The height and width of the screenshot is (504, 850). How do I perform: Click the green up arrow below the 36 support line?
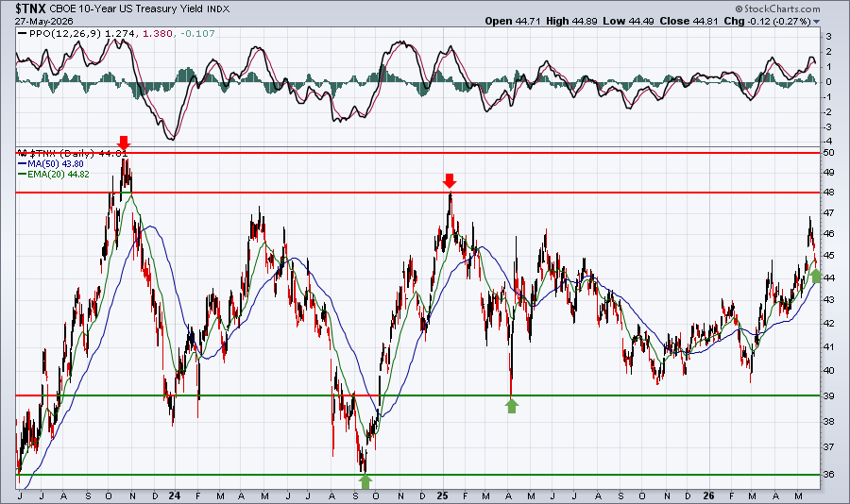click(x=365, y=481)
